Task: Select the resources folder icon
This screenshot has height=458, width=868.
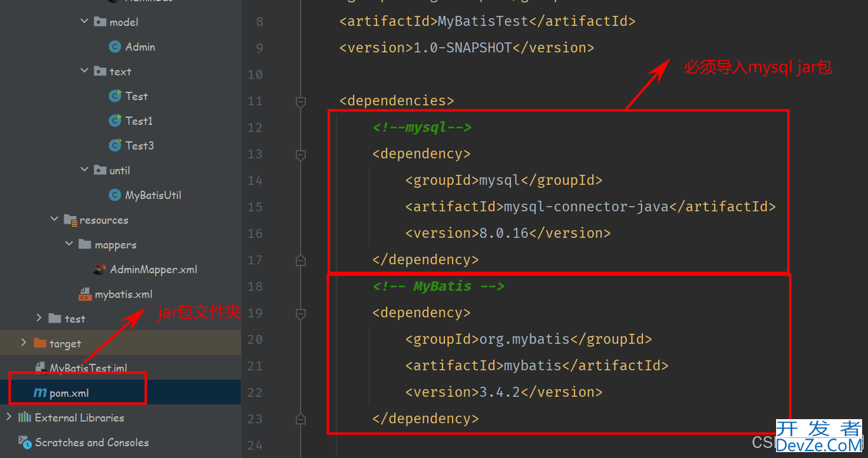Action: pos(70,220)
